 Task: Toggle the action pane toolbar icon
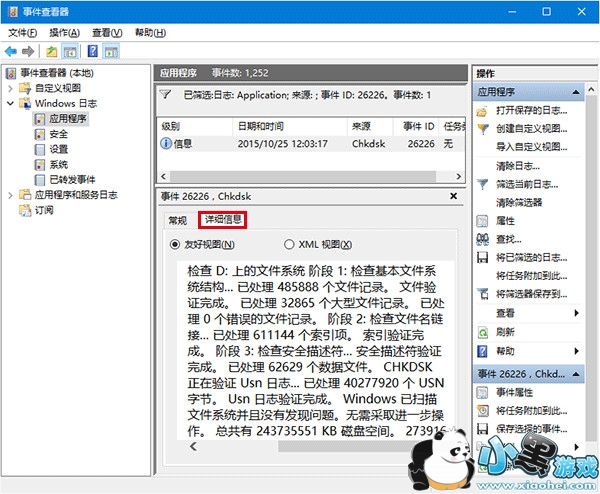[111, 51]
